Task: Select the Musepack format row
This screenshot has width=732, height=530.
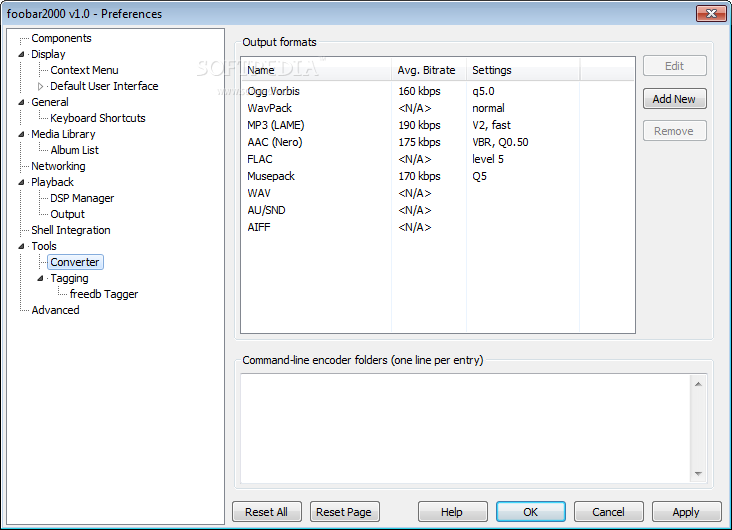Action: [x=438, y=176]
